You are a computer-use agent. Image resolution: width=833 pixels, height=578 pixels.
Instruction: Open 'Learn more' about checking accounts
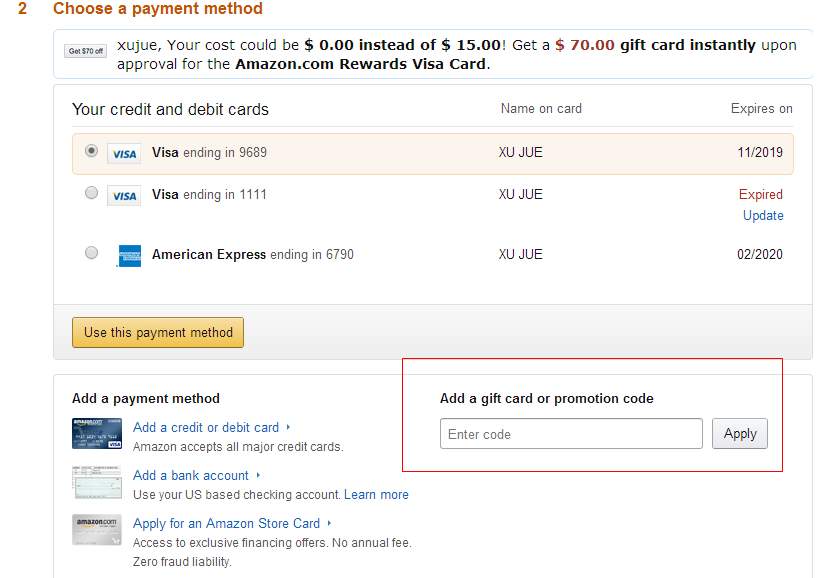pos(376,494)
